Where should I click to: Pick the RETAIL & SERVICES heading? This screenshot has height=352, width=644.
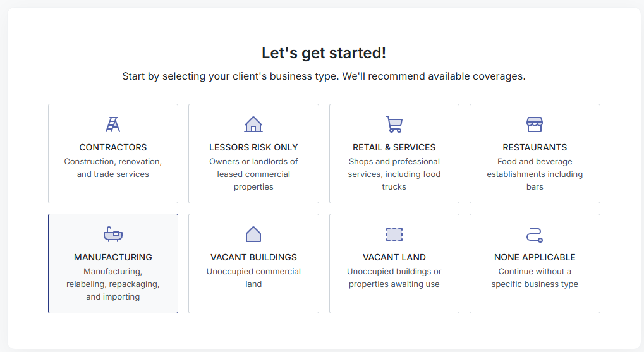pyautogui.click(x=394, y=147)
